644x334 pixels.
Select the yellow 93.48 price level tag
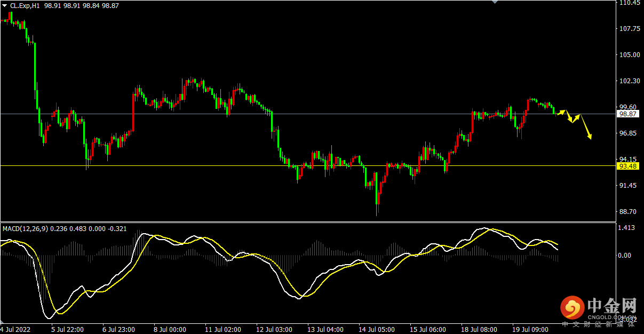point(628,166)
